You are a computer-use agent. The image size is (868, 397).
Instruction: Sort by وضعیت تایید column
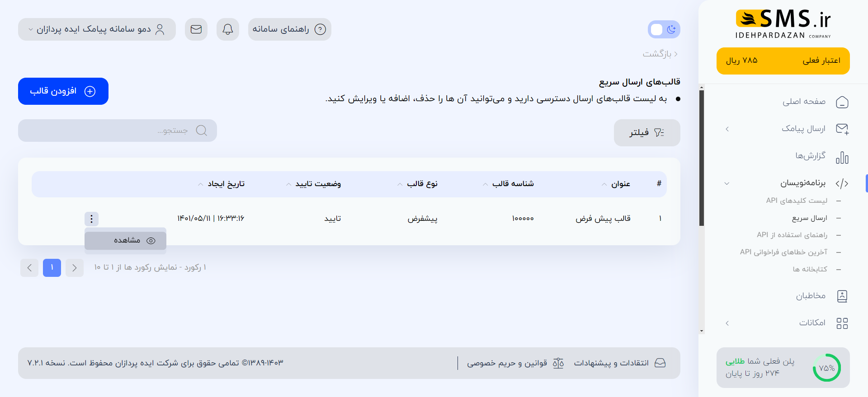[313, 184]
